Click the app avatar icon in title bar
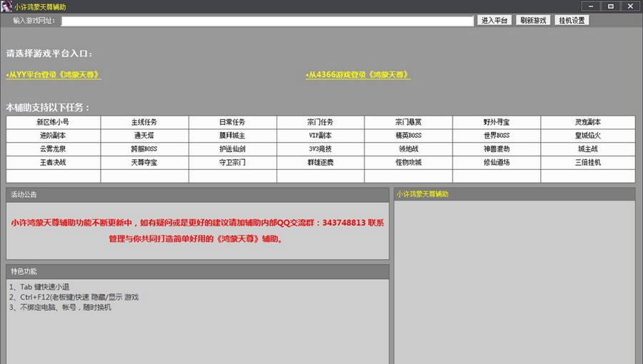The width and height of the screenshot is (643, 364). pos(6,6)
